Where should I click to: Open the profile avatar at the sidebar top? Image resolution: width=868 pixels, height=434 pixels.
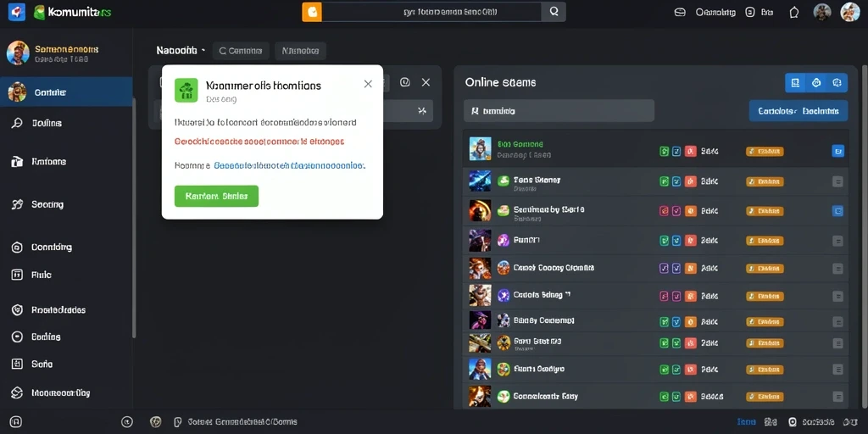(18, 53)
